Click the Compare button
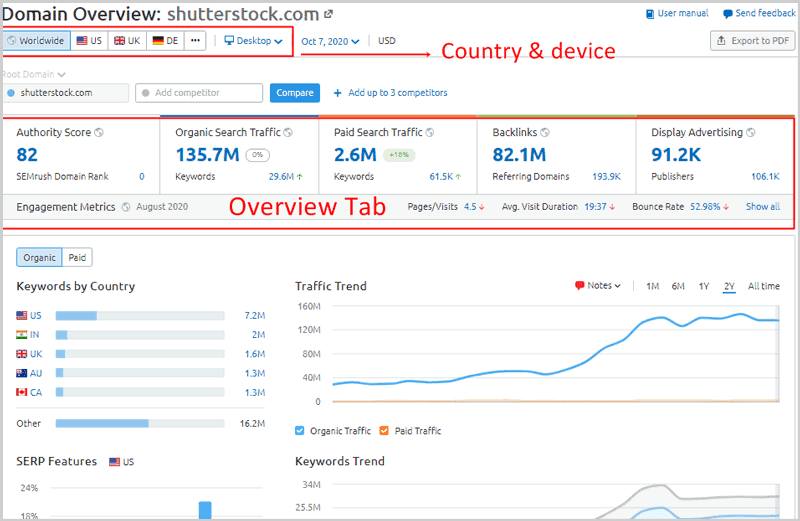Image resolution: width=800 pixels, height=521 pixels. pyautogui.click(x=294, y=93)
